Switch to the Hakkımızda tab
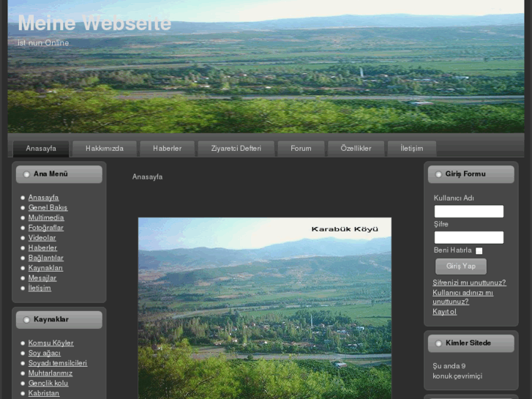This screenshot has height=399, width=532. (x=105, y=149)
